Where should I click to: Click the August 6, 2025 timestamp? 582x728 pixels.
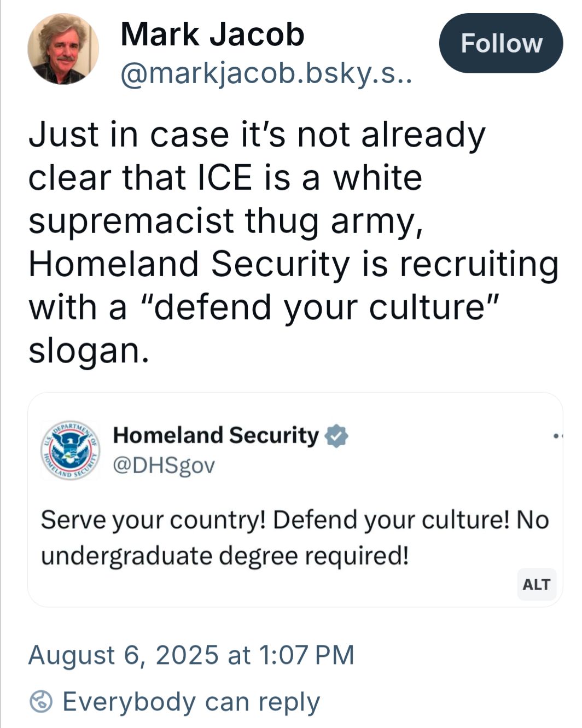[191, 655]
